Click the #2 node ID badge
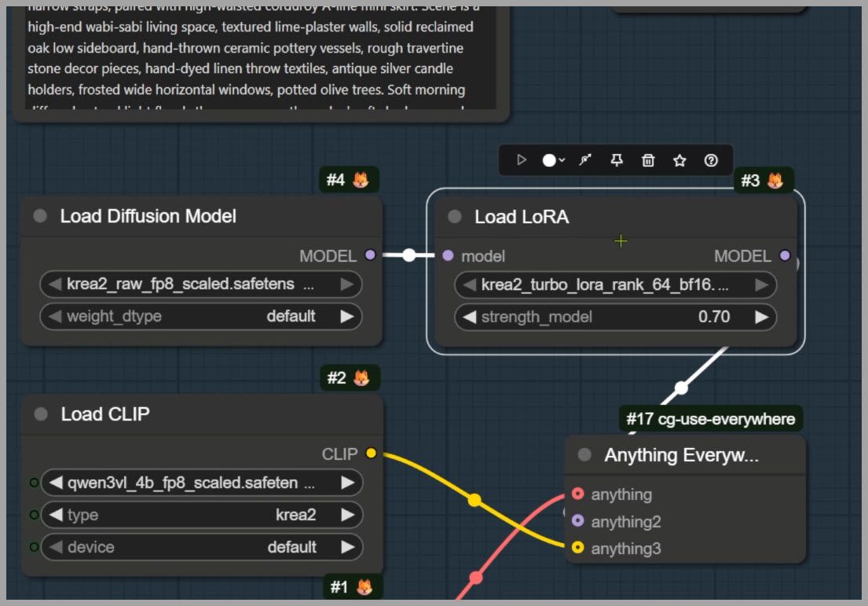The height and width of the screenshot is (606, 868). coord(350,378)
